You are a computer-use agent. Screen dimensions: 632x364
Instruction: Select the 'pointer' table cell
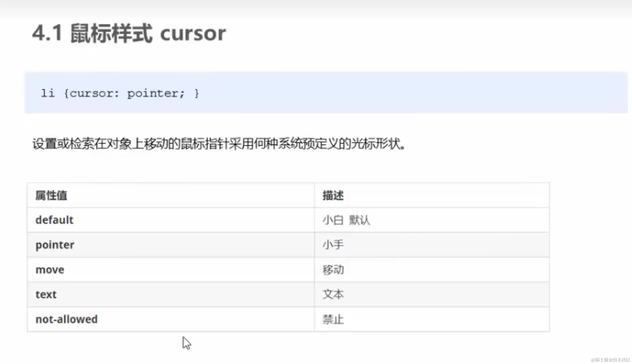click(55, 245)
